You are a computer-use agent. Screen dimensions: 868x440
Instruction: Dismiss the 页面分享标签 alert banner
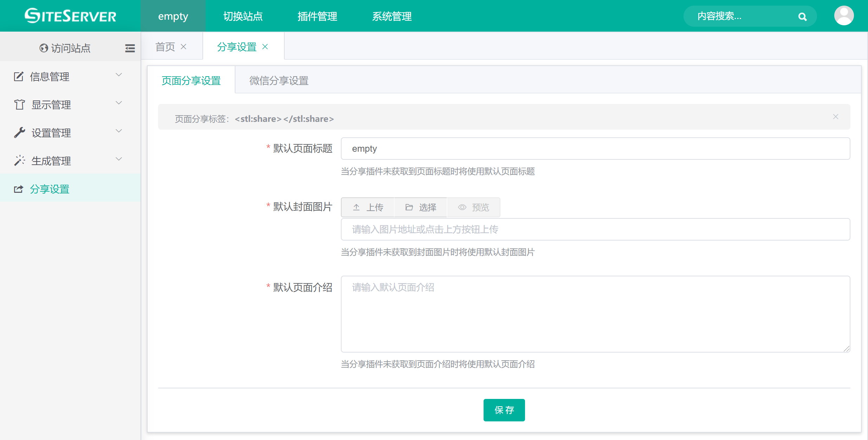835,117
